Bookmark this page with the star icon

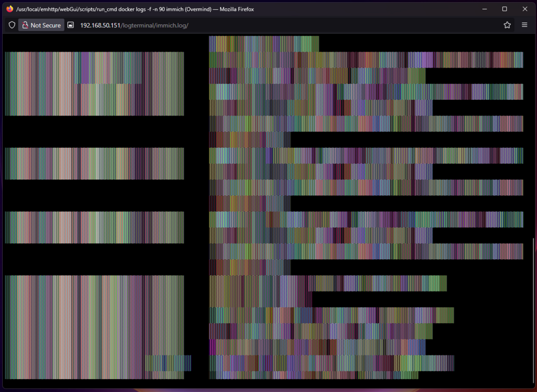point(507,25)
